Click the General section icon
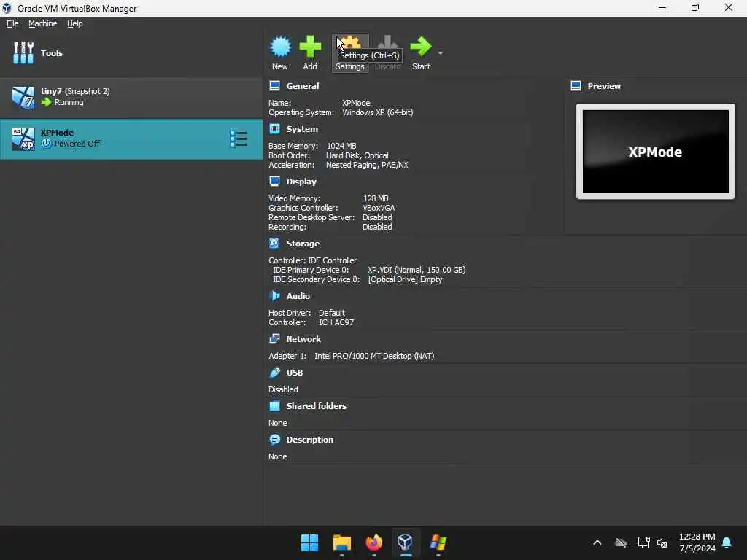This screenshot has width=747, height=560. (274, 86)
